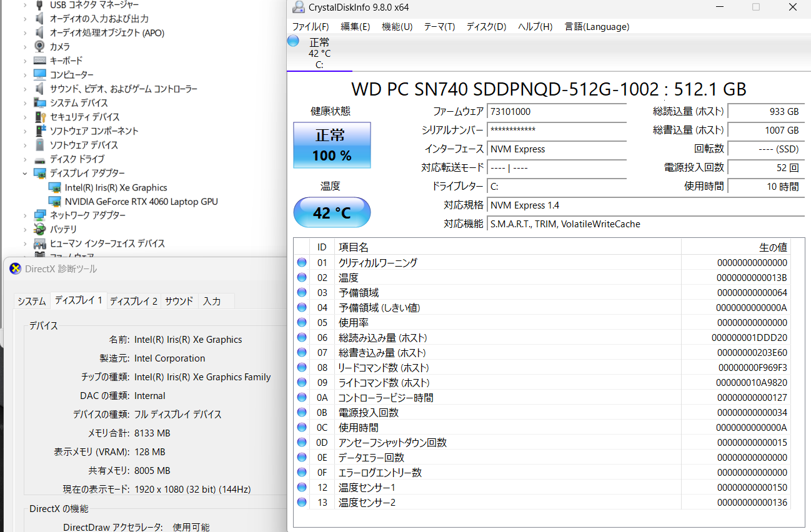Click the CrystalDiskInfo app icon in title bar
Screen dimensions: 811x532
299,7
